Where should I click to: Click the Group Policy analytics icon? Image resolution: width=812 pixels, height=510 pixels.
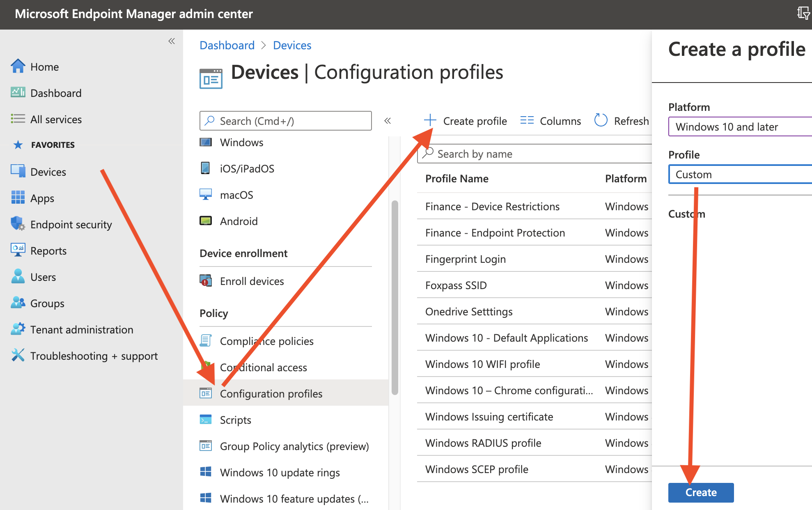click(206, 446)
